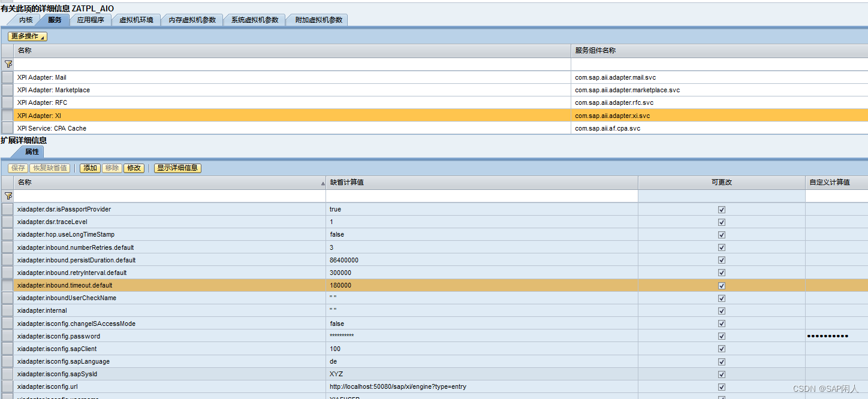Click the 可更改 column header

(x=721, y=182)
